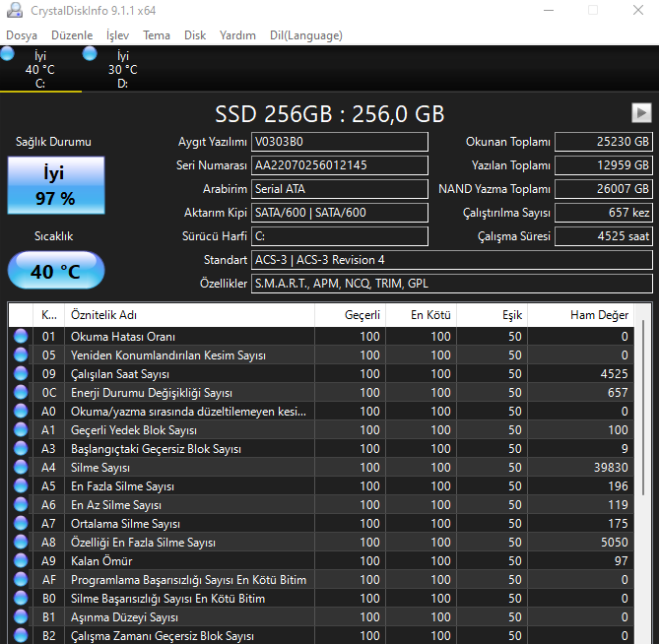Viewport: 659px width, 644px height.
Task: Click the Aygıt Yazılımı firmware field
Action: (x=340, y=142)
